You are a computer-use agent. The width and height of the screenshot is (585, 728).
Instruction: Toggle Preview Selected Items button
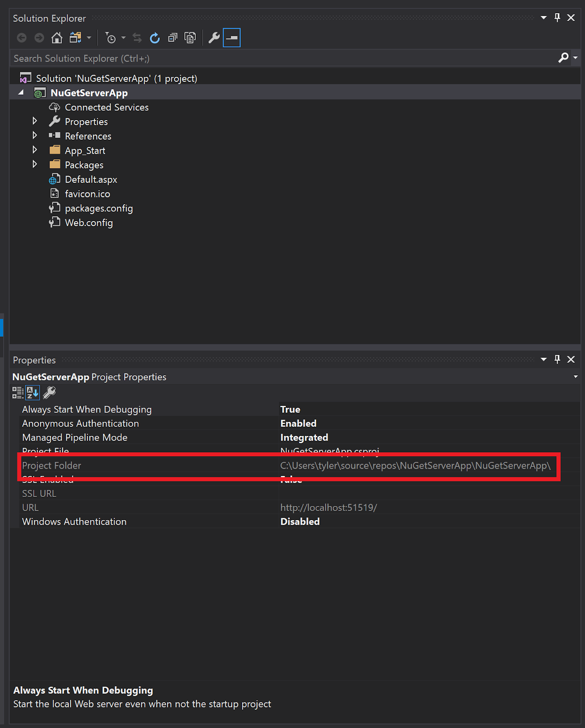pos(232,38)
